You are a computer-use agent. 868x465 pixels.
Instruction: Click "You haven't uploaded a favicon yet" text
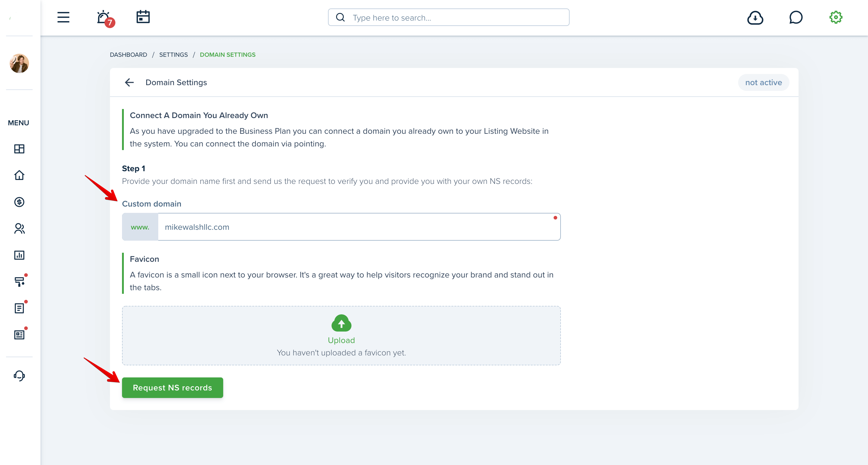point(341,353)
